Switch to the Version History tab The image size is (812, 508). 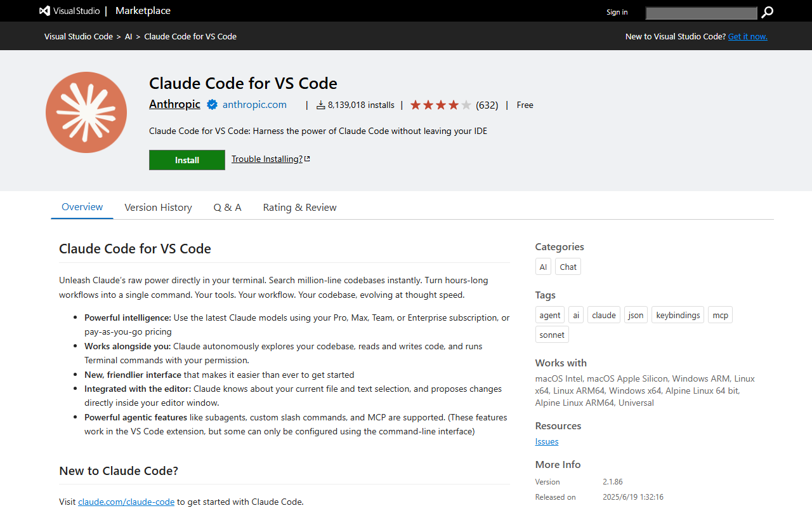coord(158,207)
